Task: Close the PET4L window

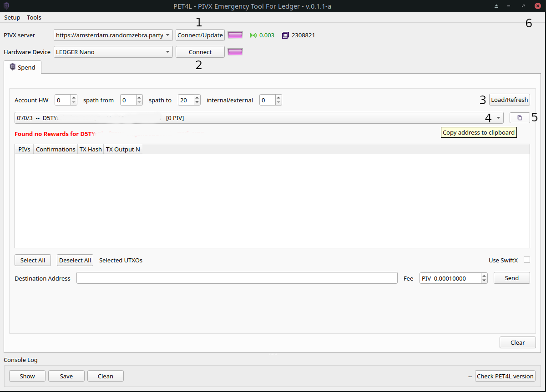Action: pos(537,6)
